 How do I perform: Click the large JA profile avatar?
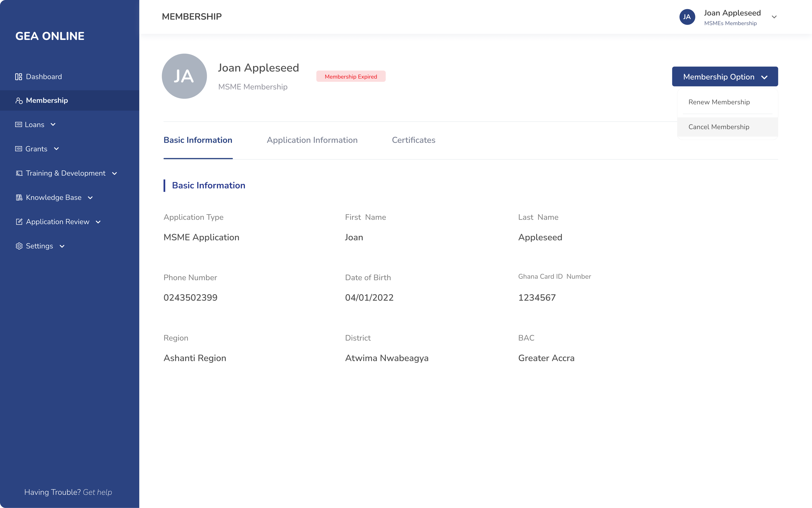[184, 76]
